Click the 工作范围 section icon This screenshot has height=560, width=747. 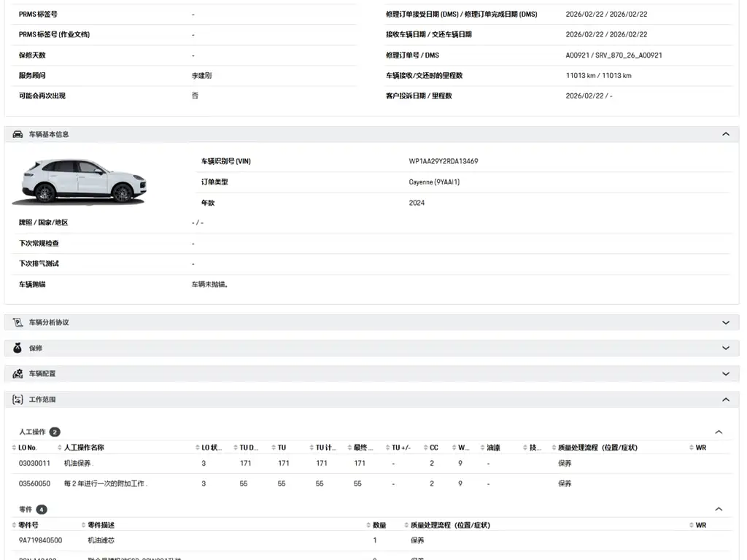18,400
